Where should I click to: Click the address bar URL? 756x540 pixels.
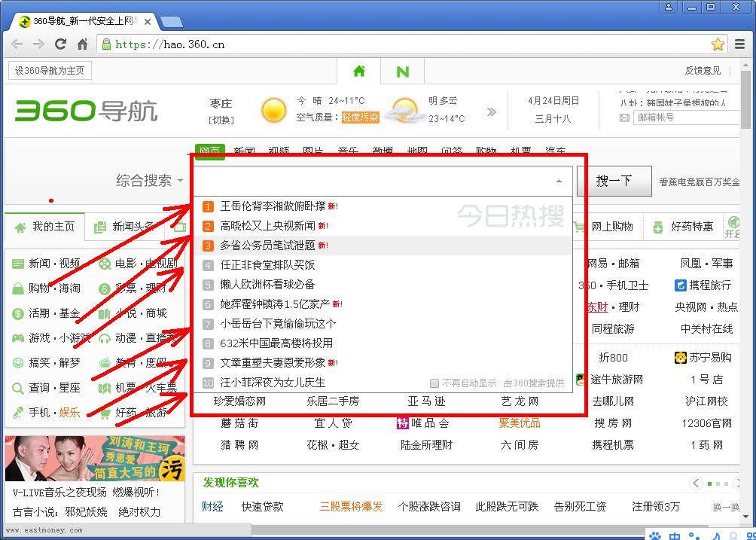coord(169,45)
